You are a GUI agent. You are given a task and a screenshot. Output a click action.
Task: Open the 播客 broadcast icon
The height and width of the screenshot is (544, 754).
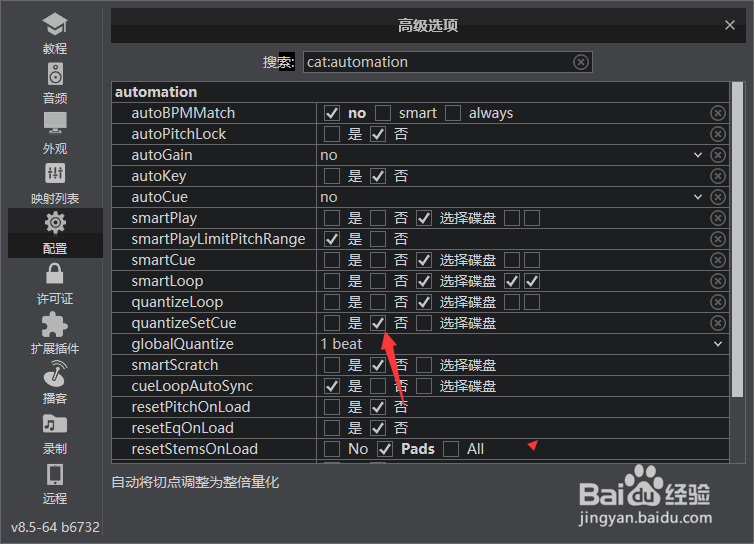coord(55,374)
